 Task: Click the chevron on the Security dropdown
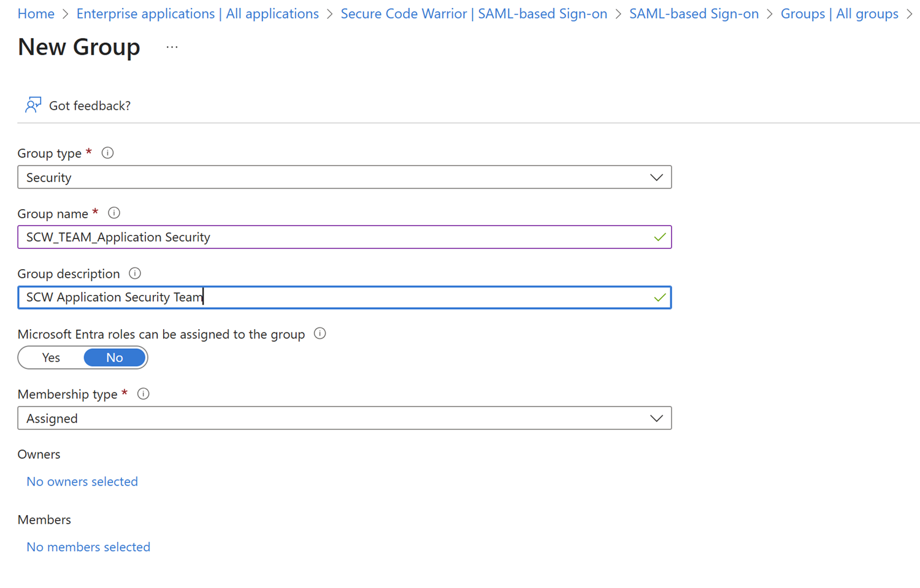click(x=656, y=177)
